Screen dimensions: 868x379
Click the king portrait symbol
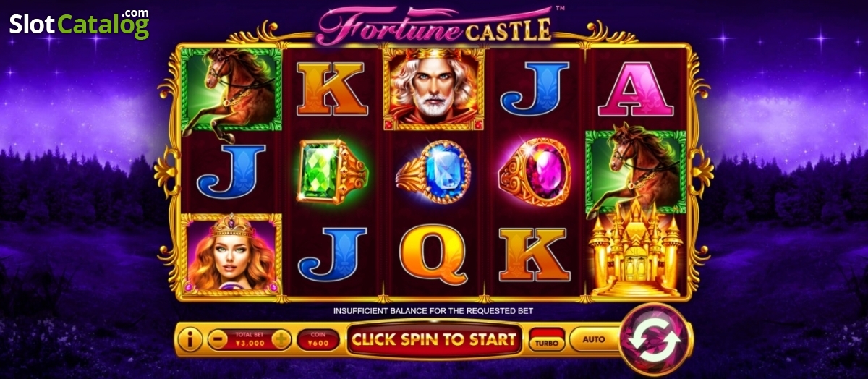pos(434,89)
